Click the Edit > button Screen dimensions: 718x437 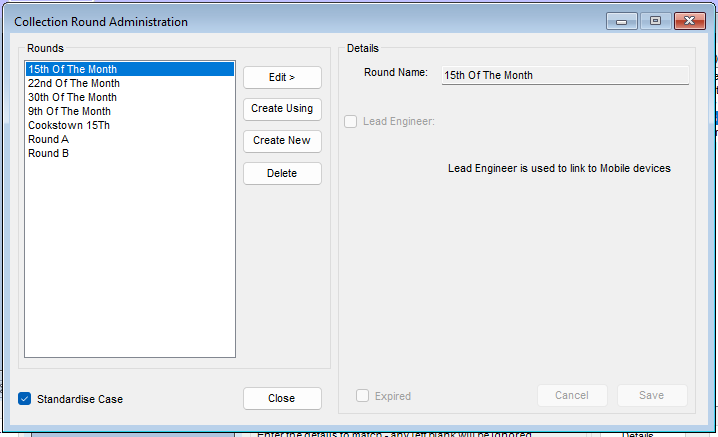pyautogui.click(x=282, y=77)
